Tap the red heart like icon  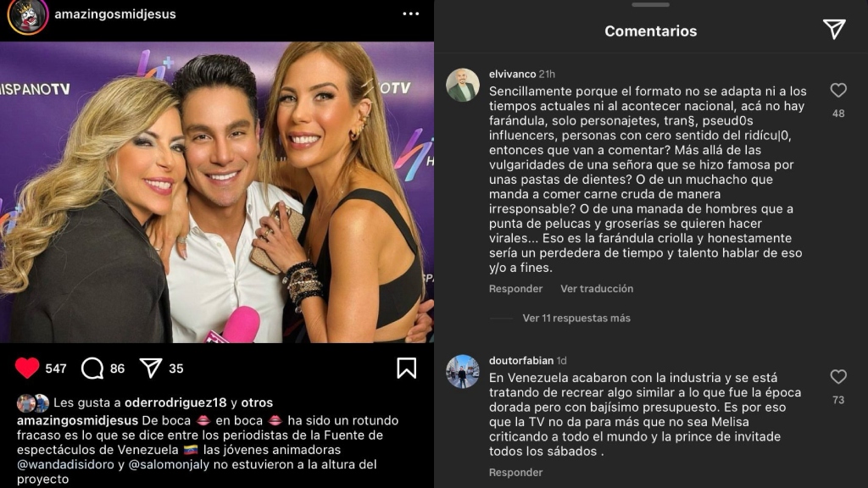point(27,368)
